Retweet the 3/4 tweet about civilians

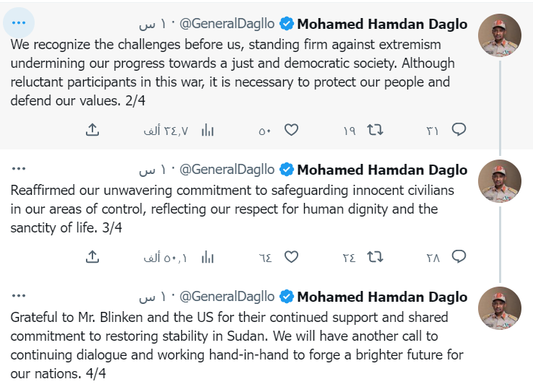coord(375,257)
